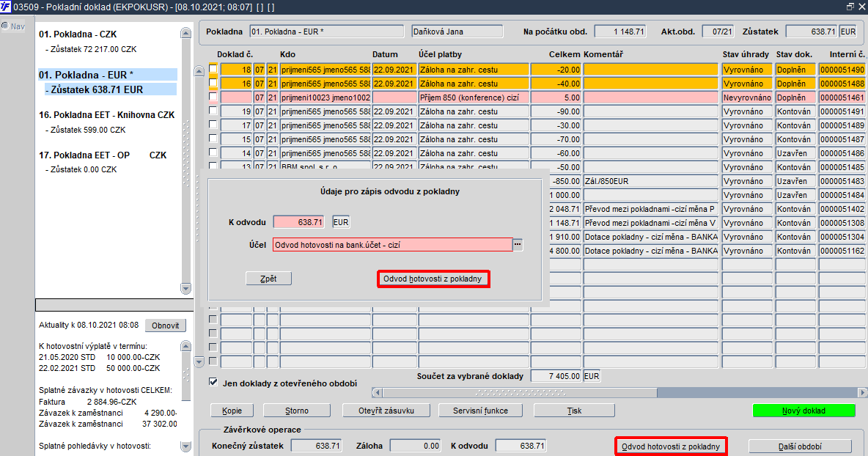Create a Nový doklad
The width and height of the screenshot is (868, 456).
tap(803, 411)
